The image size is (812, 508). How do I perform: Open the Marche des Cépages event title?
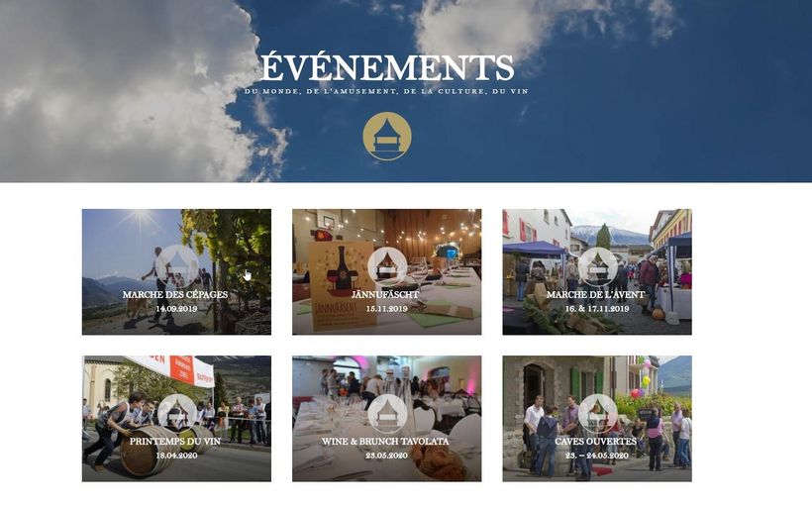pos(175,295)
